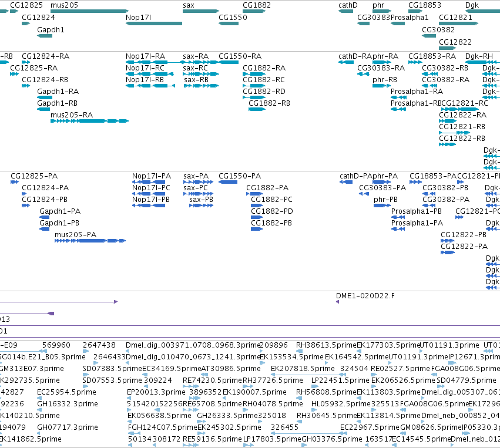Select the CG12821-RB transcript label

[462, 127]
